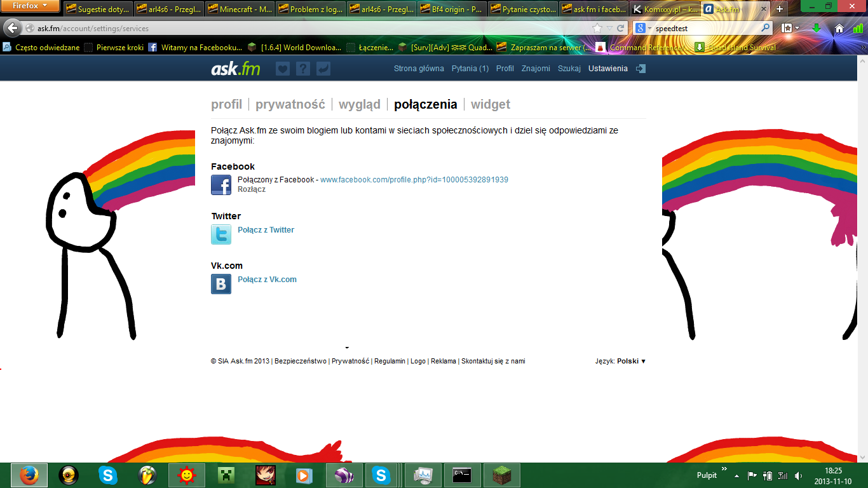868x488 pixels.
Task: Click the search magnifier icon in search box
Action: [x=766, y=29]
